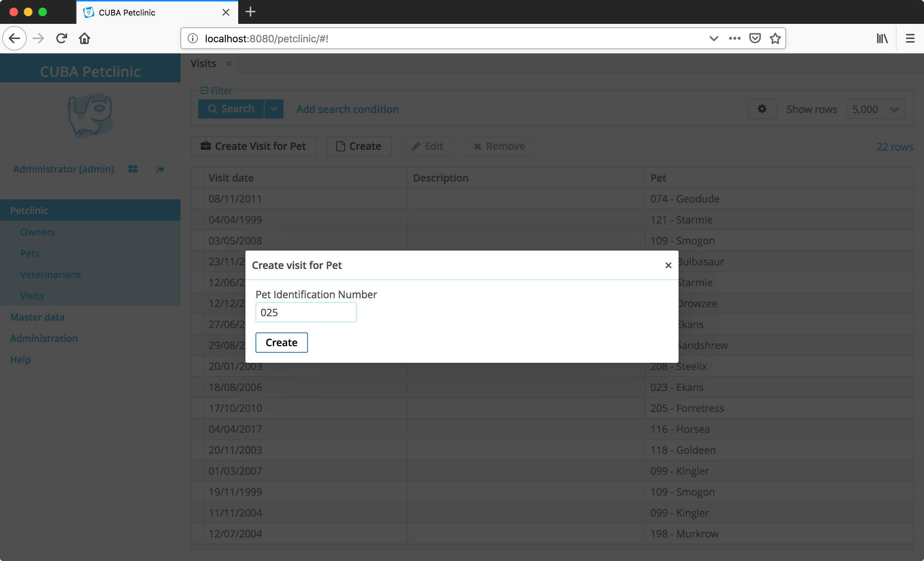Open Veterinarians in the sidebar menu
924x561 pixels.
(x=50, y=274)
